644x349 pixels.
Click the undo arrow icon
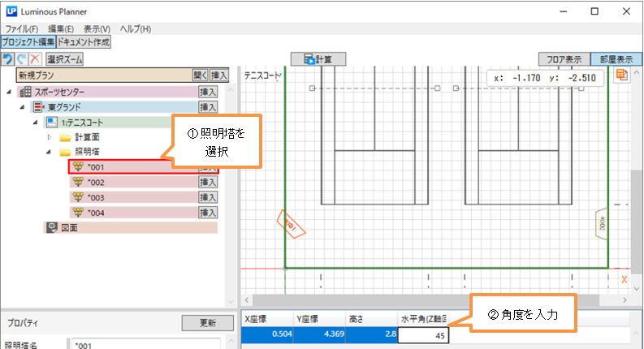[x=8, y=59]
